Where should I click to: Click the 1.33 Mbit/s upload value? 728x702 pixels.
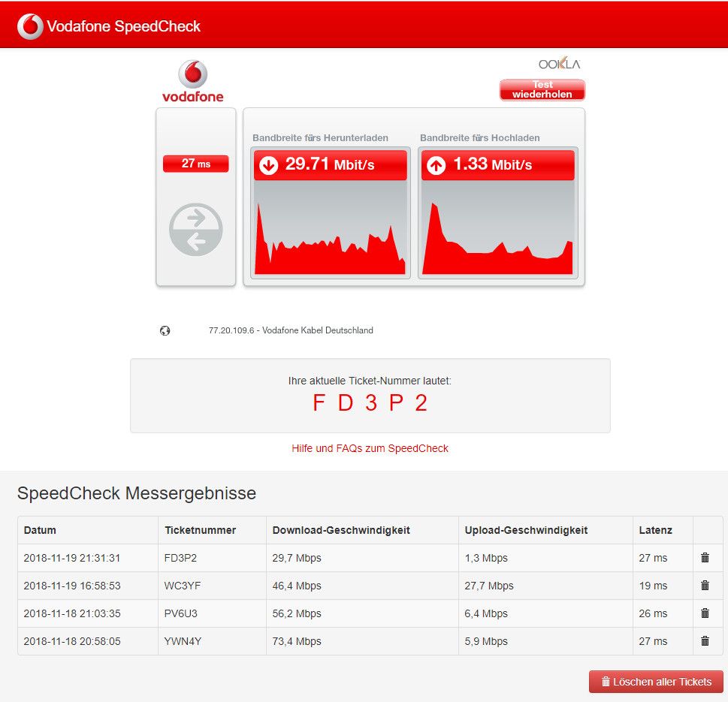(x=493, y=164)
